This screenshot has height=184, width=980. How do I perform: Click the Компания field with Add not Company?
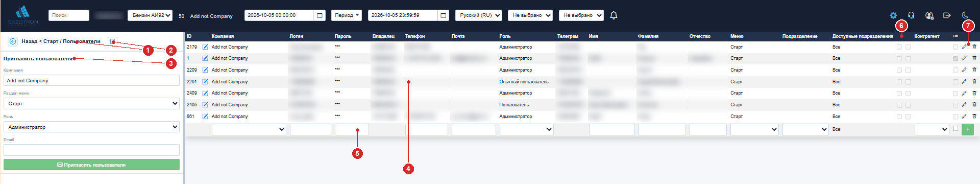pos(91,80)
